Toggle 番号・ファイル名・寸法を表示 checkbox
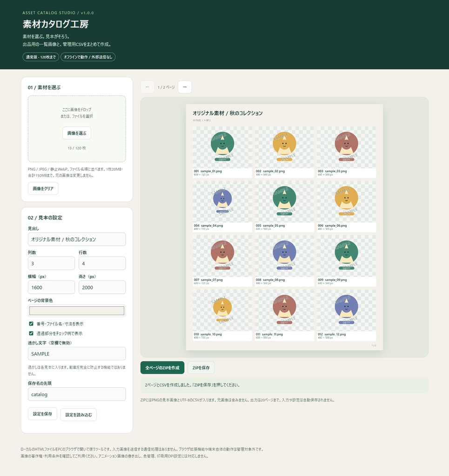This screenshot has width=449, height=476. (x=31, y=324)
